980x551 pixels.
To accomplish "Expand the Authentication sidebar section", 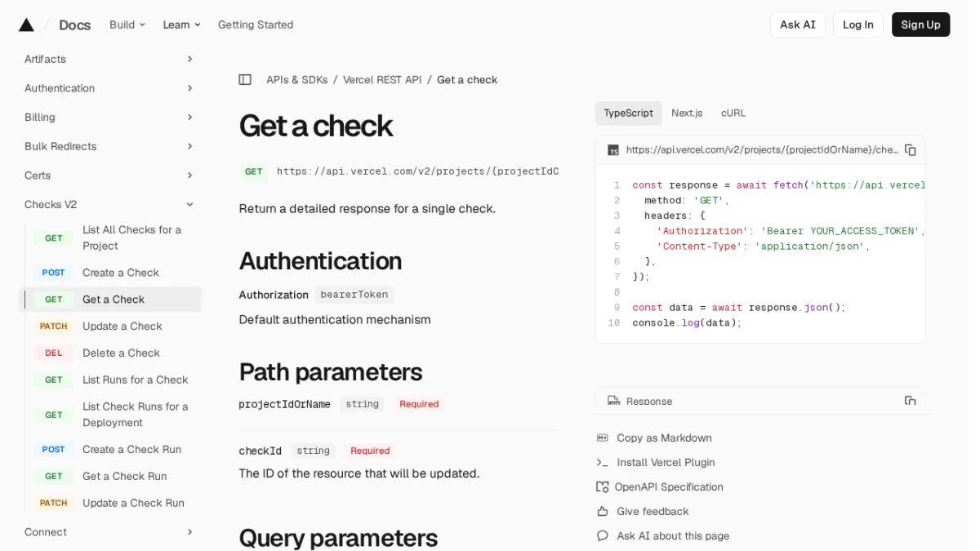I will tap(189, 88).
